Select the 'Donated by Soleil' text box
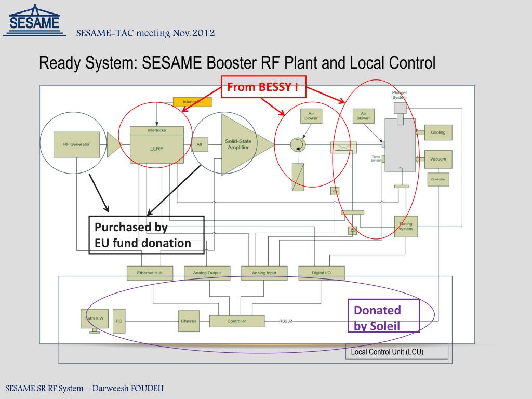 [x=384, y=315]
